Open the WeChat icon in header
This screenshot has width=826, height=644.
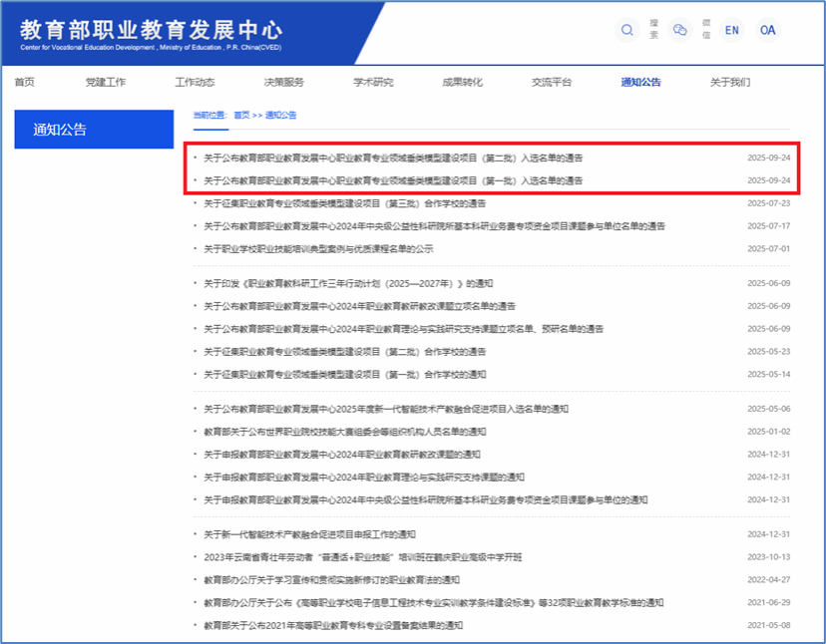[x=680, y=30]
